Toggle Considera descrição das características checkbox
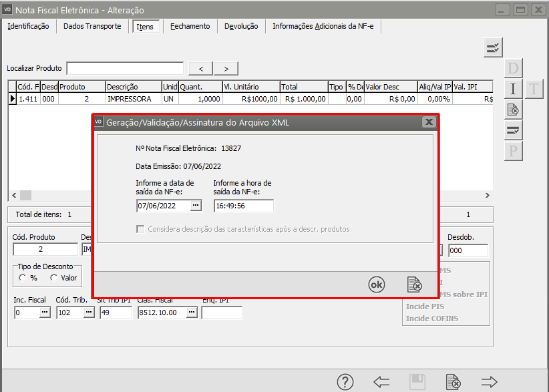 click(x=140, y=229)
